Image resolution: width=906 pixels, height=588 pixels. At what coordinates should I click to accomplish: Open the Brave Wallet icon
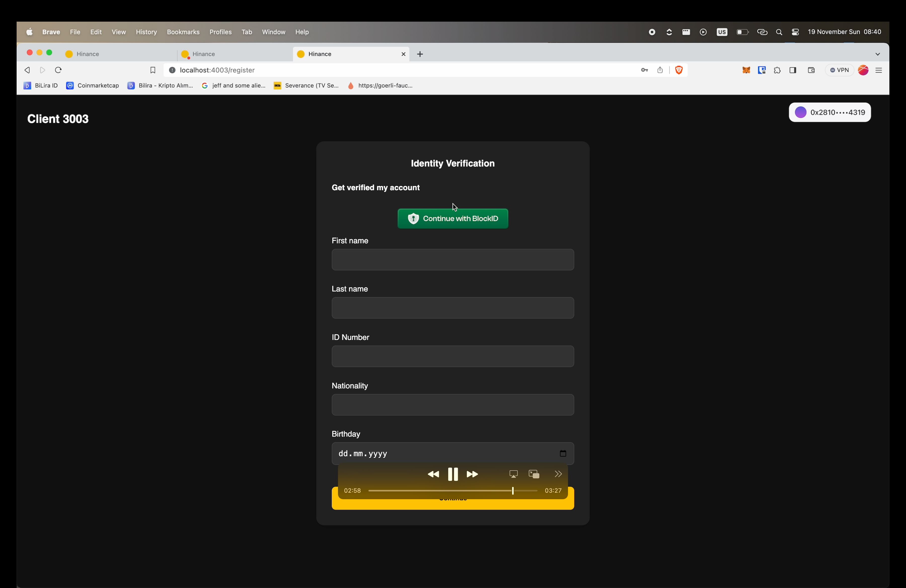coord(811,70)
